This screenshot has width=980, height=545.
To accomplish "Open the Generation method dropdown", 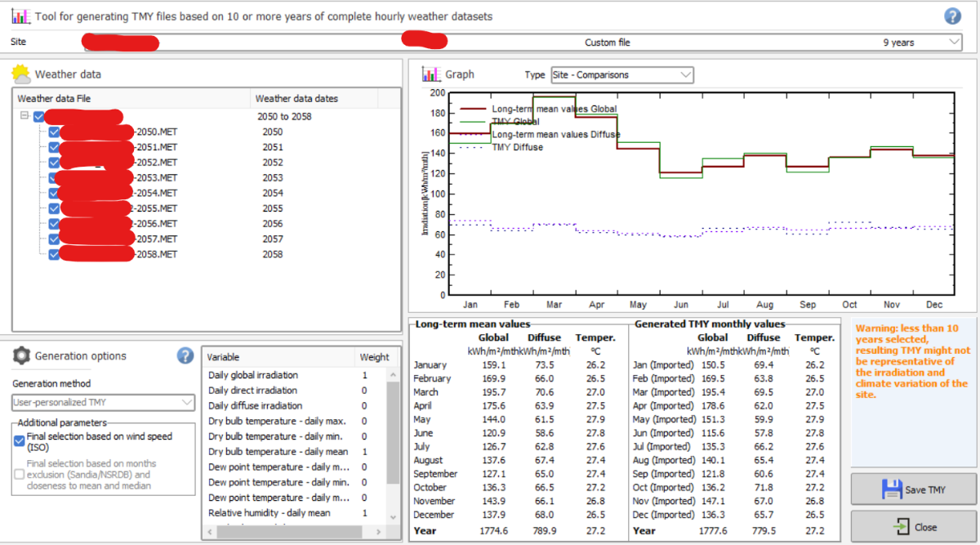I will click(x=104, y=402).
